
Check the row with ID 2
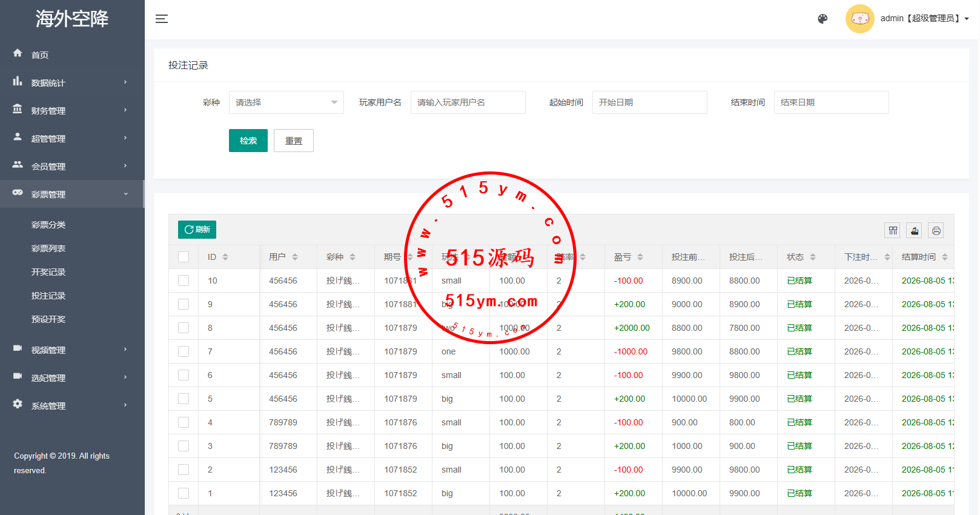coord(184,470)
